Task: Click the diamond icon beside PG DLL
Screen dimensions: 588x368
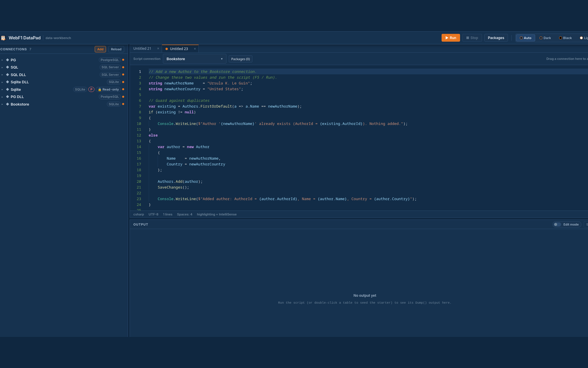Action: 7,96
